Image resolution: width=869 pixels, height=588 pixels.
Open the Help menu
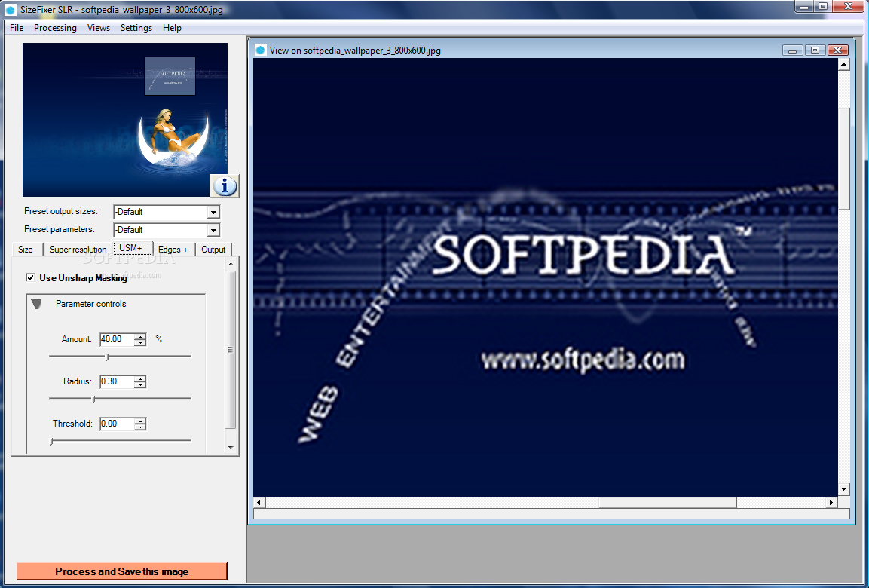tap(172, 28)
